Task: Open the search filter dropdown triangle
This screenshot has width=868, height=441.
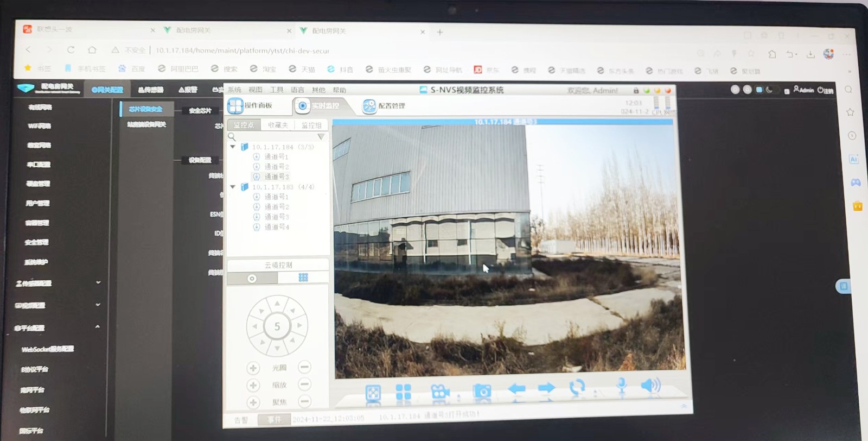Action: (321, 137)
